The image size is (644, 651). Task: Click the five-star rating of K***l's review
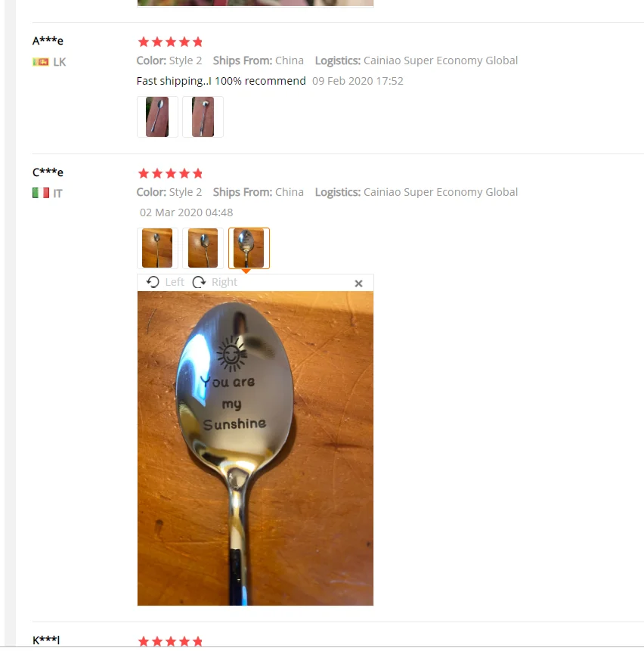click(170, 641)
